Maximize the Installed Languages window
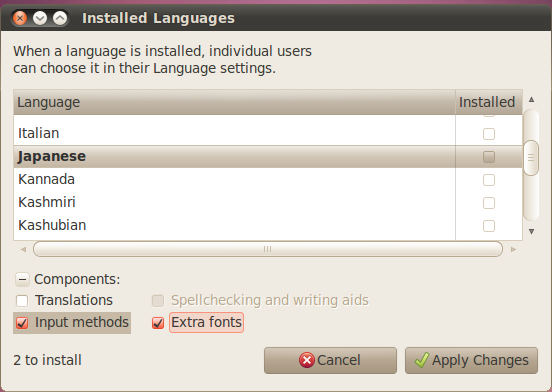The height and width of the screenshot is (392, 552). [60, 18]
